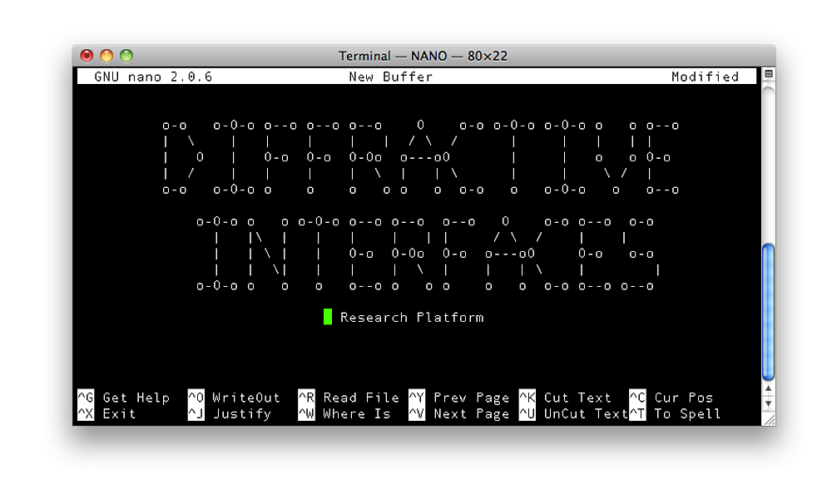
Task: Click the 'Prev Page' shortcut text
Action: coord(471,398)
